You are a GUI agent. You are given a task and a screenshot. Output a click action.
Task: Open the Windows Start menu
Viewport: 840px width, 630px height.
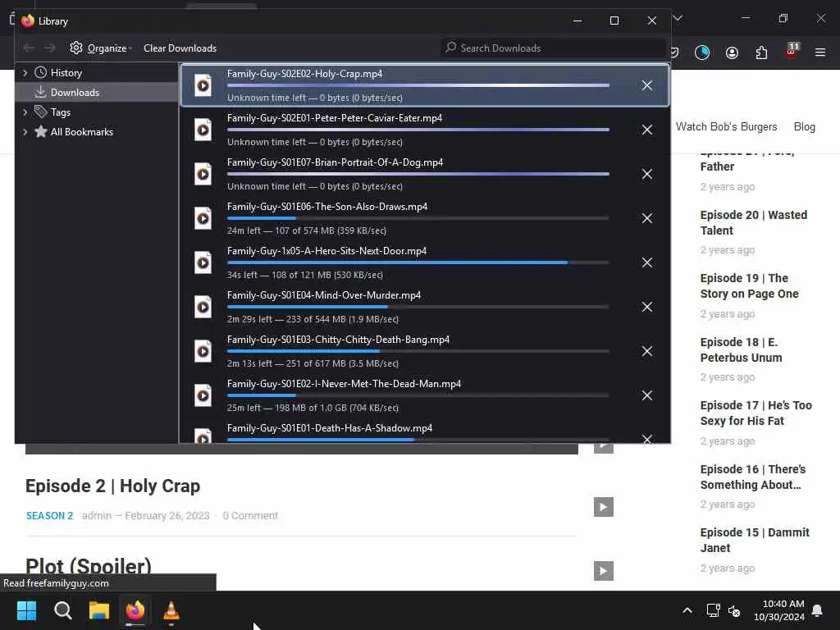(27, 610)
